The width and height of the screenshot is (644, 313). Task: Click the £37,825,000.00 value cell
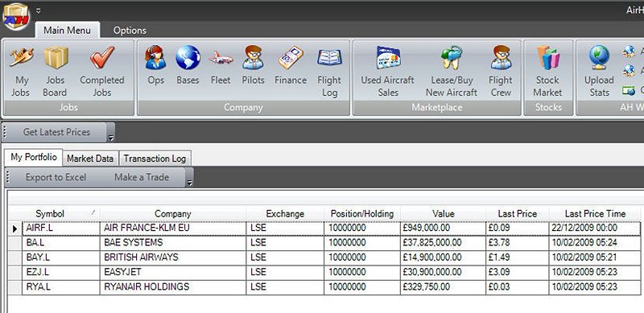coord(444,243)
